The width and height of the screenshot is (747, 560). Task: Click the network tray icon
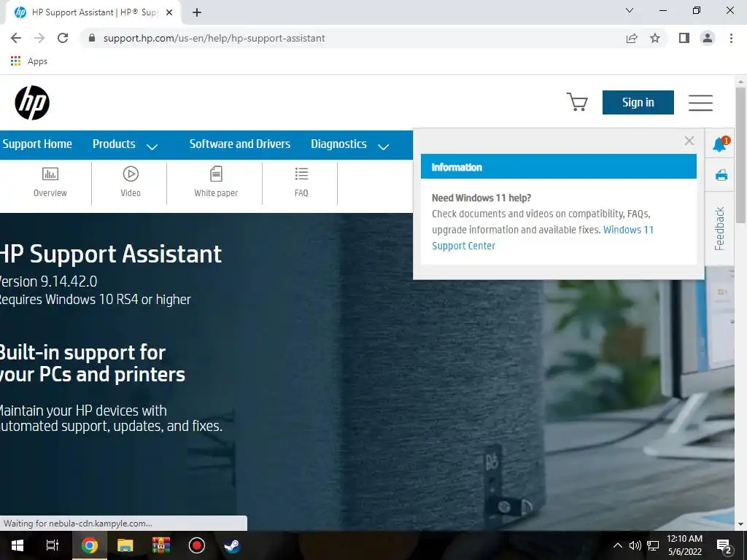coord(653,545)
